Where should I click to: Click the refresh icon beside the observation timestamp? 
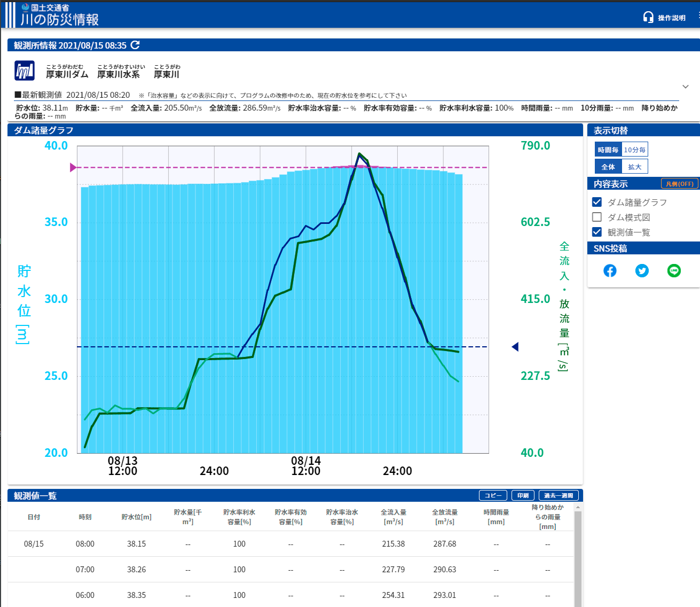click(x=135, y=45)
